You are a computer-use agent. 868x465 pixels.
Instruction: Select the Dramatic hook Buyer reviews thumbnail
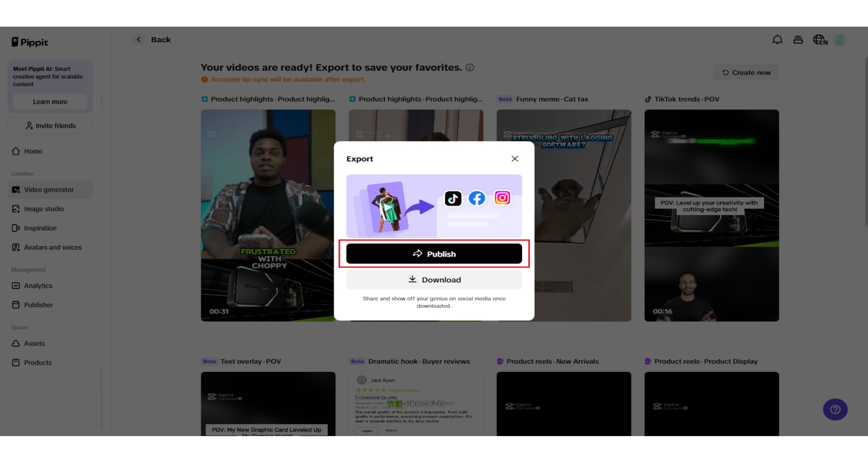pos(416,404)
